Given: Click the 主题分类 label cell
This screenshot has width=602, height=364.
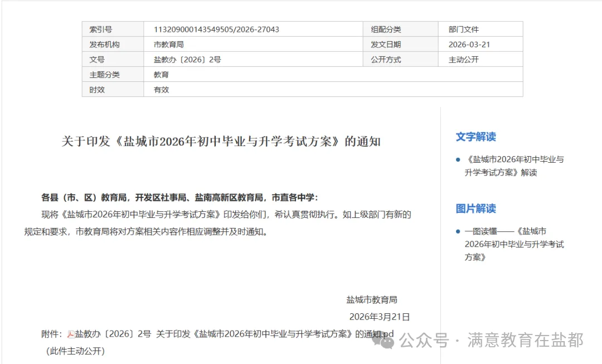Looking at the screenshot, I should pos(113,74).
